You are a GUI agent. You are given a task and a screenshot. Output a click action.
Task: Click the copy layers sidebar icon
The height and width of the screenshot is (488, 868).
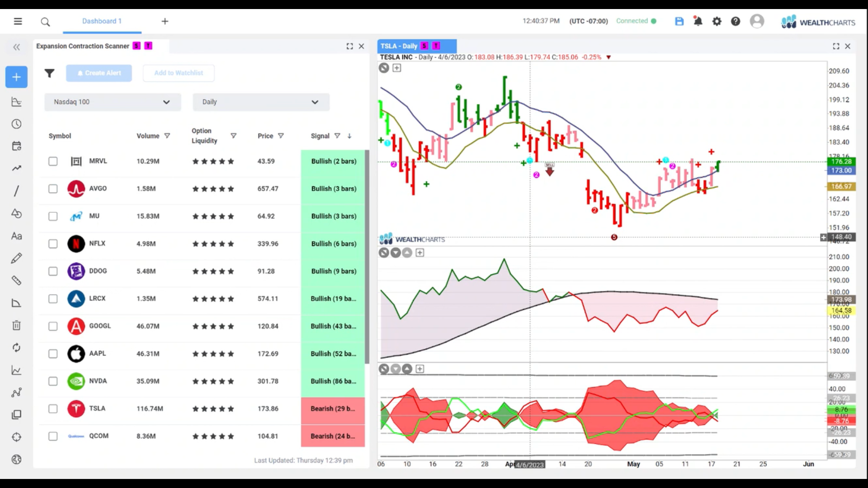16,415
